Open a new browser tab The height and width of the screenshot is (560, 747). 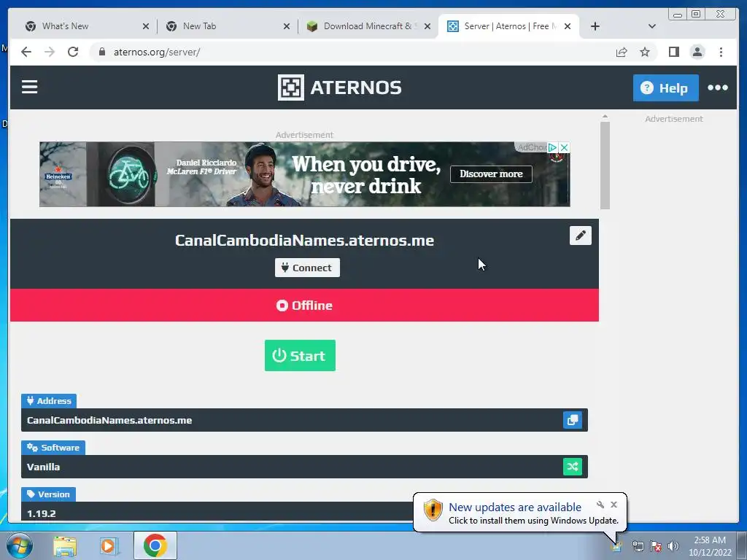[595, 26]
